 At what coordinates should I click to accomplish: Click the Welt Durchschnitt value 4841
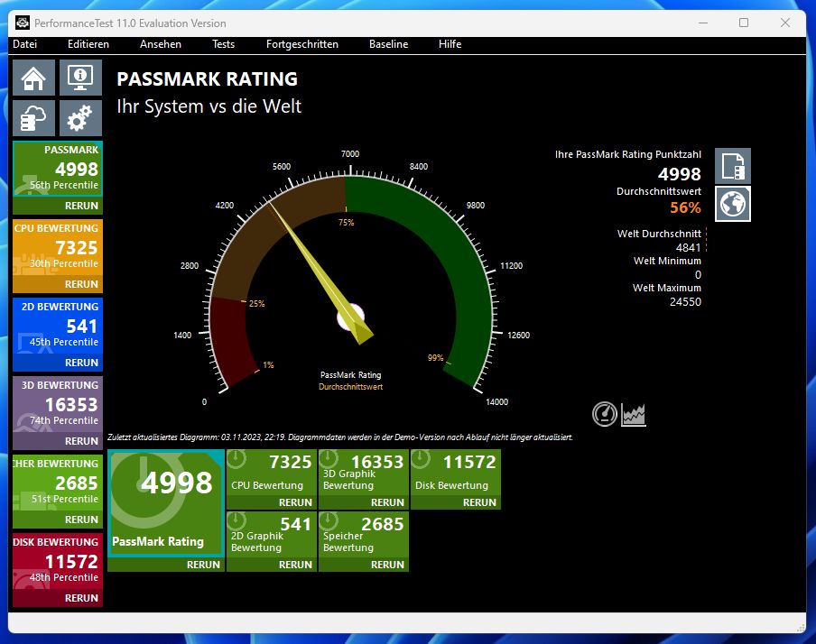(x=688, y=248)
